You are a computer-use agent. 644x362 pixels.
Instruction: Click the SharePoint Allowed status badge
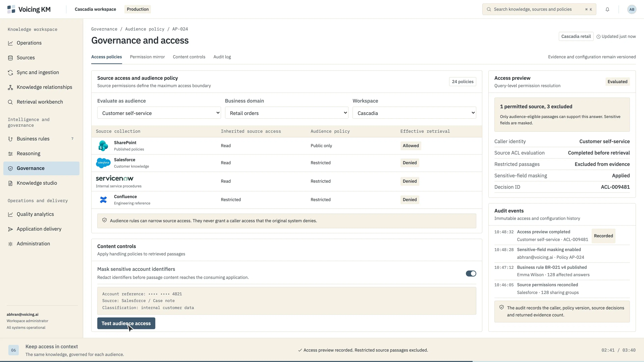point(411,146)
